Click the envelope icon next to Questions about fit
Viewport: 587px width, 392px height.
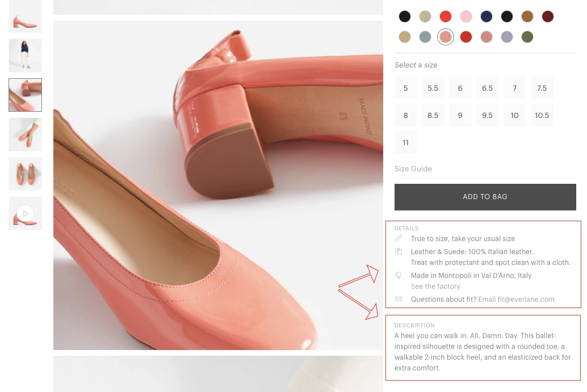tap(399, 299)
